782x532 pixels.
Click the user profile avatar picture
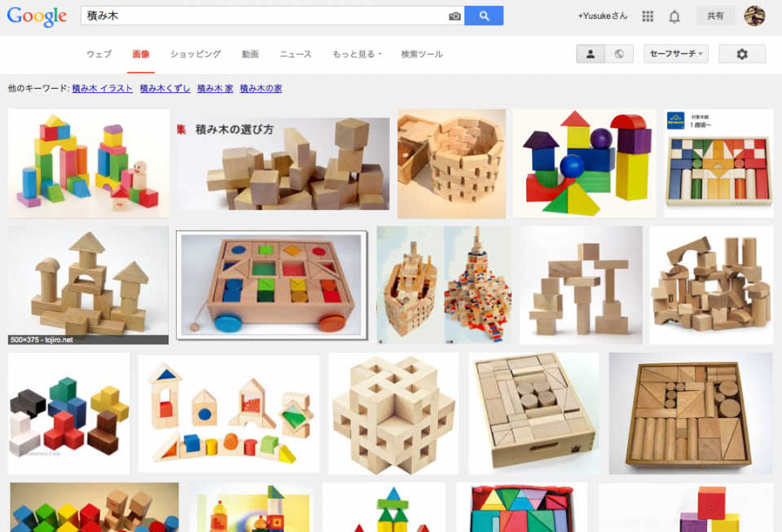coord(754,16)
